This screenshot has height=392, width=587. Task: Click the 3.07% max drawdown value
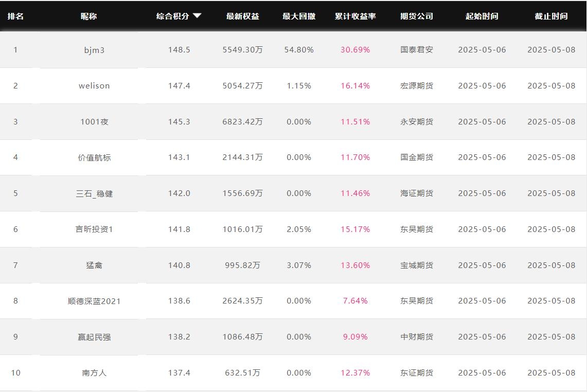point(299,265)
